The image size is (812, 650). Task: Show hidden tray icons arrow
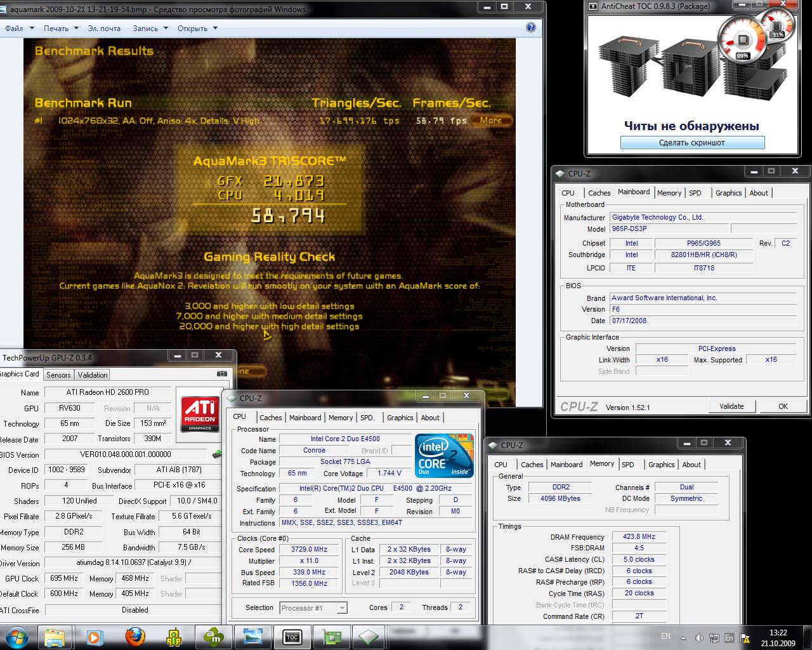click(x=684, y=637)
